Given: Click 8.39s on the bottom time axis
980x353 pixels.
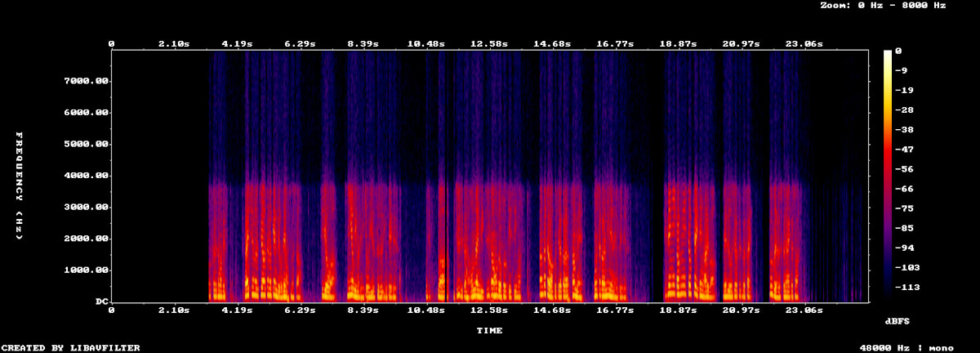Looking at the screenshot, I should coord(363,311).
